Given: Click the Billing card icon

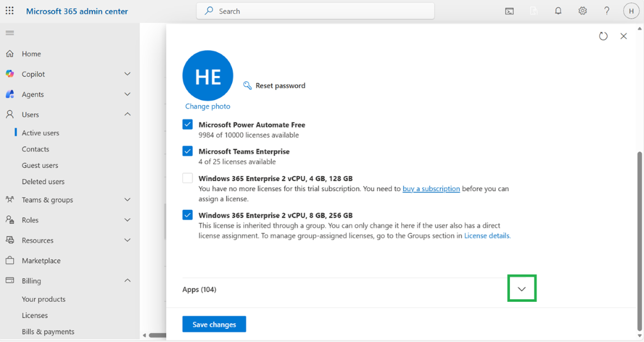Looking at the screenshot, I should 10,280.
